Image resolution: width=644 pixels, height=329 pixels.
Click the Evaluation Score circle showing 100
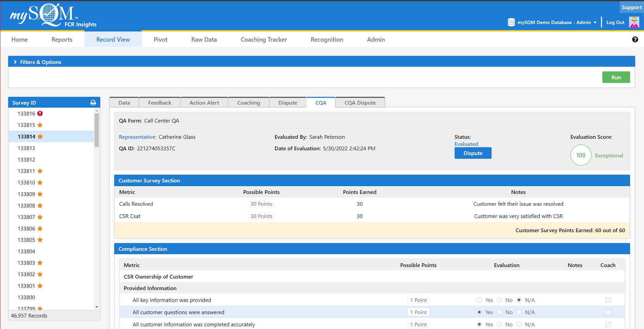point(581,155)
